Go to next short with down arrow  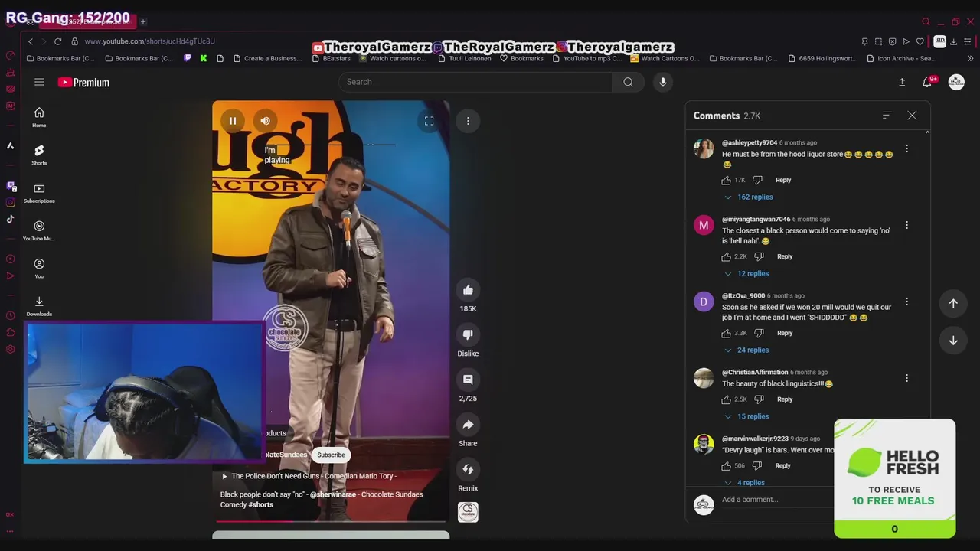pyautogui.click(x=953, y=341)
